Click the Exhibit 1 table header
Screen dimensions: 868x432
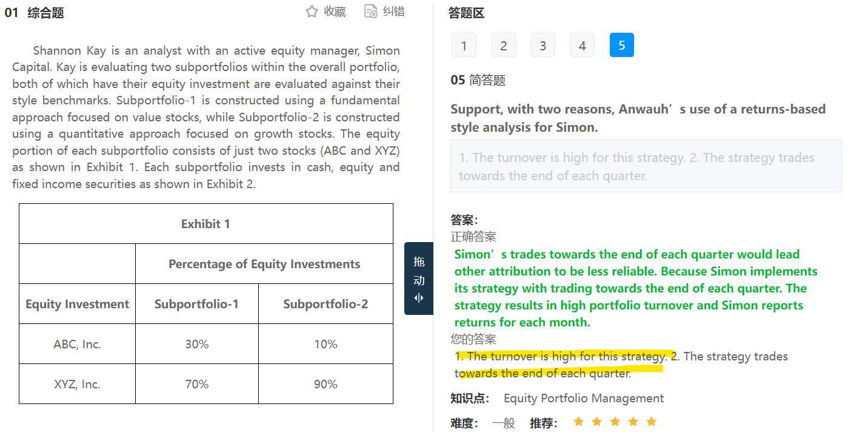pyautogui.click(x=206, y=224)
